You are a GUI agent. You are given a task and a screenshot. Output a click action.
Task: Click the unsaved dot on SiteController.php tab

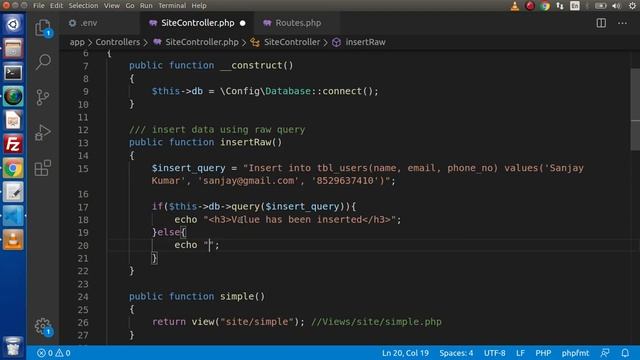242,23
